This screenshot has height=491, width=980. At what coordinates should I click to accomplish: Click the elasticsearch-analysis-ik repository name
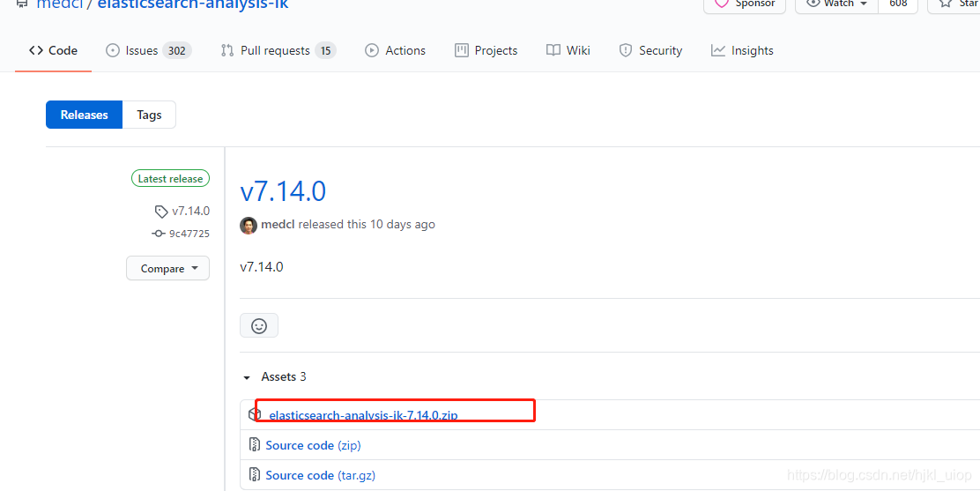193,4
